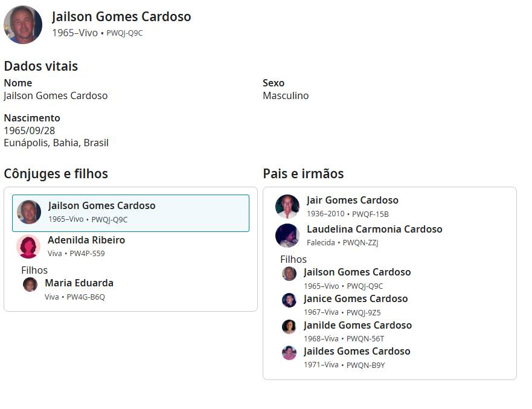Open Adenilda Ribeiro's profile link
This screenshot has height=409, width=532.
tap(86, 240)
